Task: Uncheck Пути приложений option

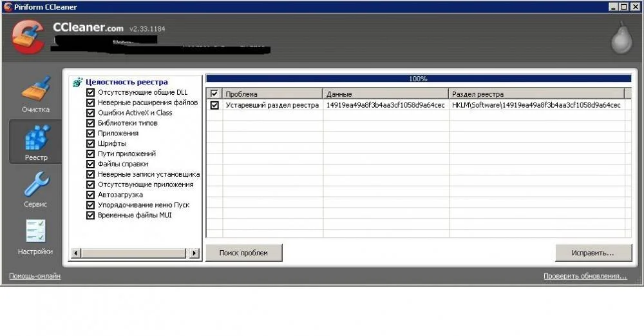Action: (90, 153)
